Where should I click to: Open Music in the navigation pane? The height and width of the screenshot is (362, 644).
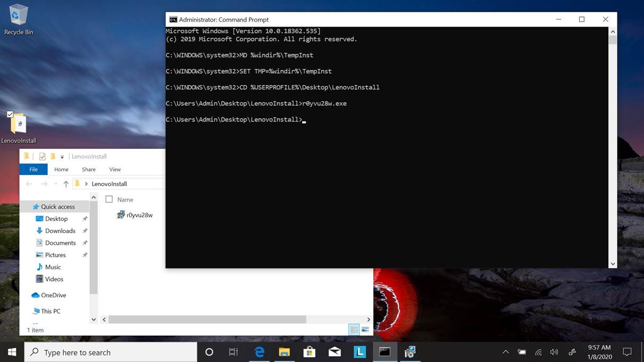click(53, 267)
